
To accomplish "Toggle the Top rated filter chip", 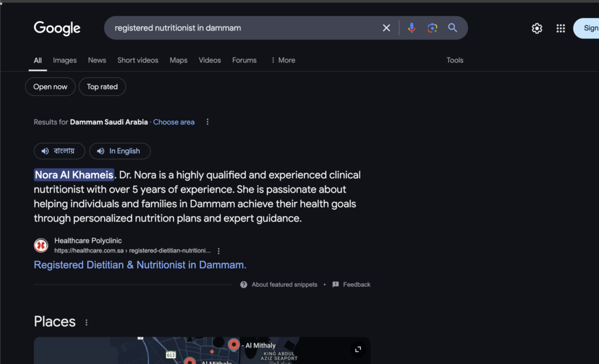I will point(102,86).
